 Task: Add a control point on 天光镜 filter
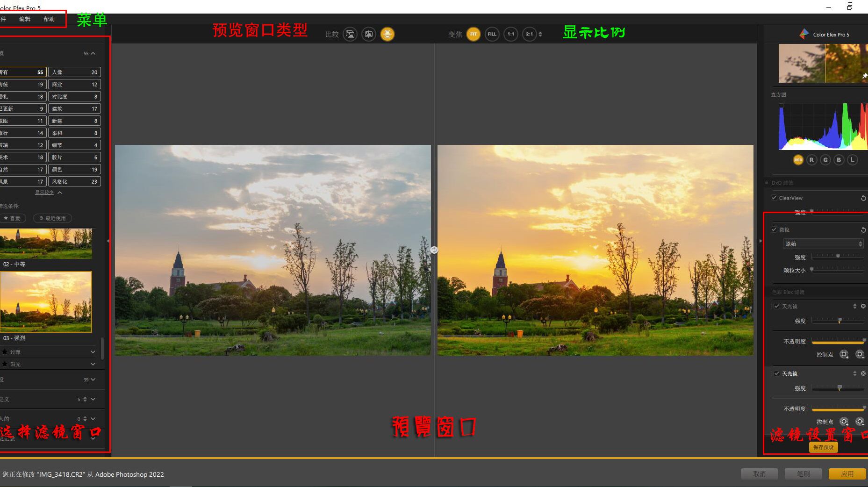pos(844,354)
